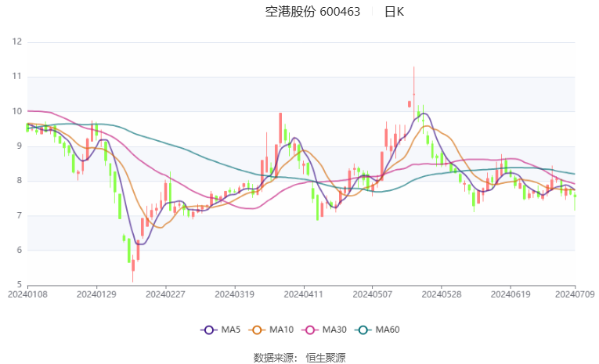Image resolution: width=599 pixels, height=364 pixels.
Task: Click the 20240709 x-axis date label
Action: point(575,294)
